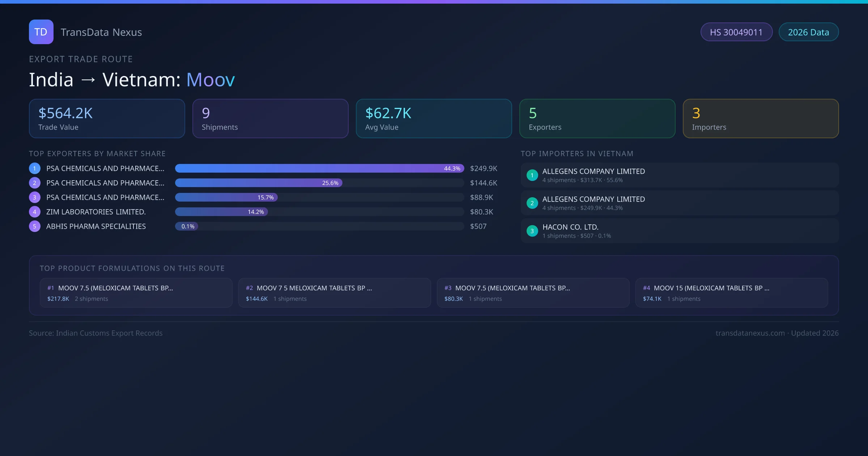The width and height of the screenshot is (868, 456).
Task: Open #1 MOOV 7.5 formulation card
Action: (136, 293)
